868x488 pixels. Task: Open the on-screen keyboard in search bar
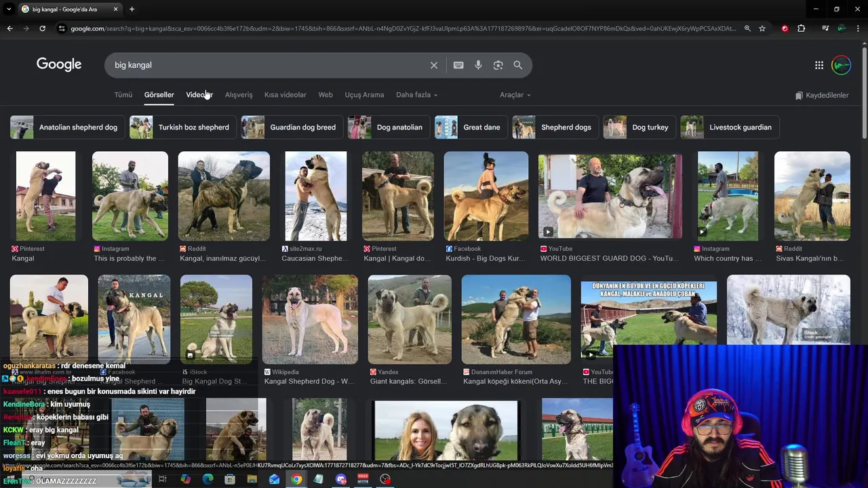(458, 65)
